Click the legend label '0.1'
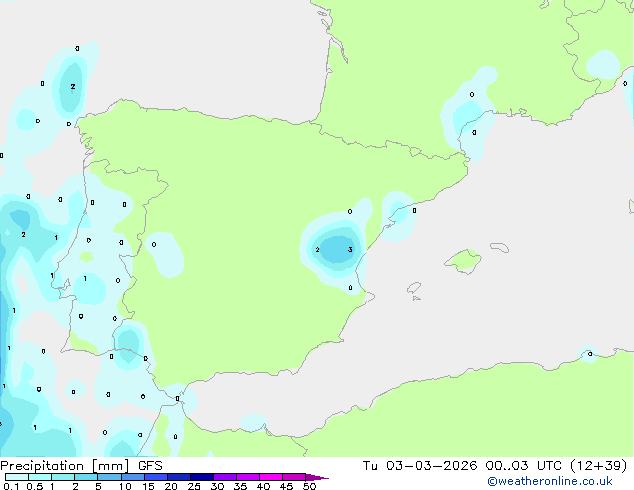634x490 pixels. [11, 486]
